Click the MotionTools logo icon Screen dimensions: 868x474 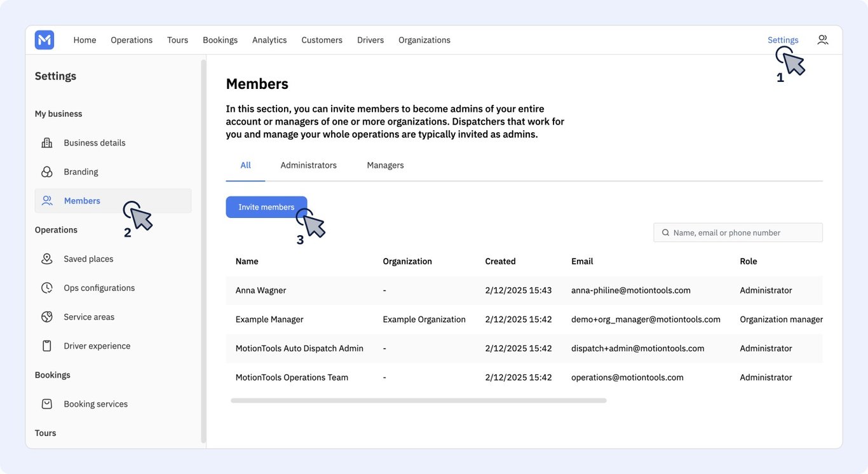click(x=44, y=40)
